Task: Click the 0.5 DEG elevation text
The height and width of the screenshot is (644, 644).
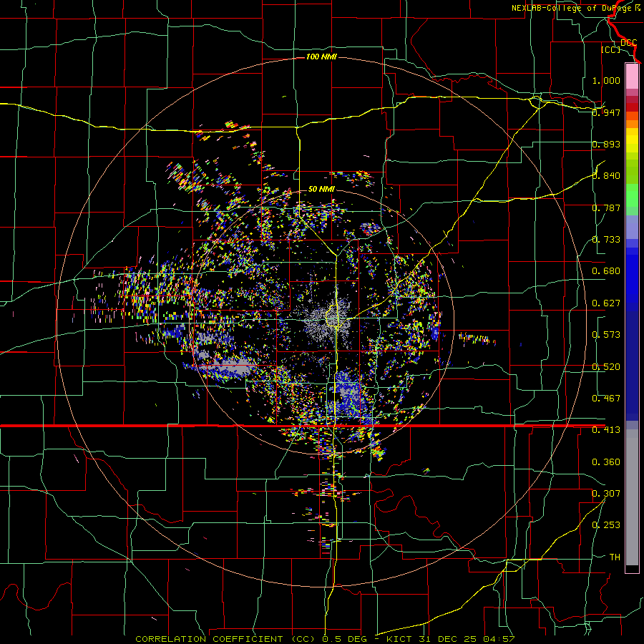Action: (x=345, y=639)
